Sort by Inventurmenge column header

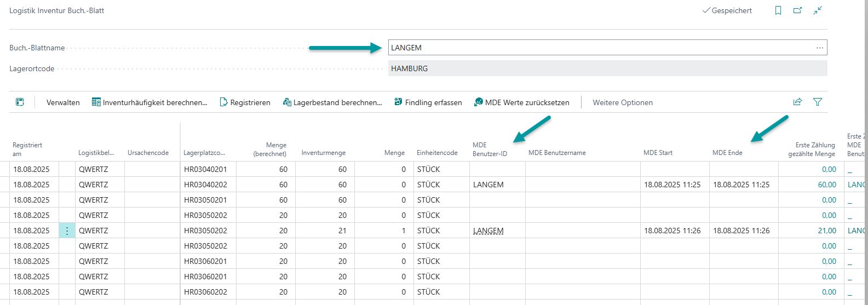[323, 153]
